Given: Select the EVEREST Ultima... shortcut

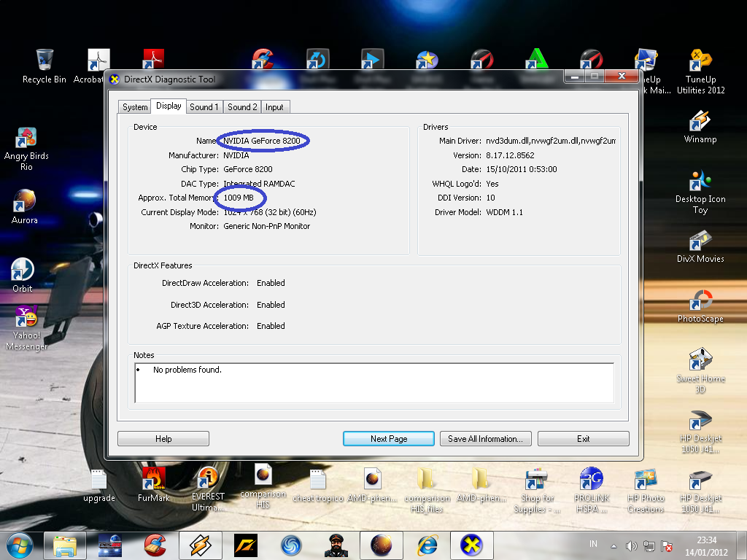Looking at the screenshot, I should (208, 489).
